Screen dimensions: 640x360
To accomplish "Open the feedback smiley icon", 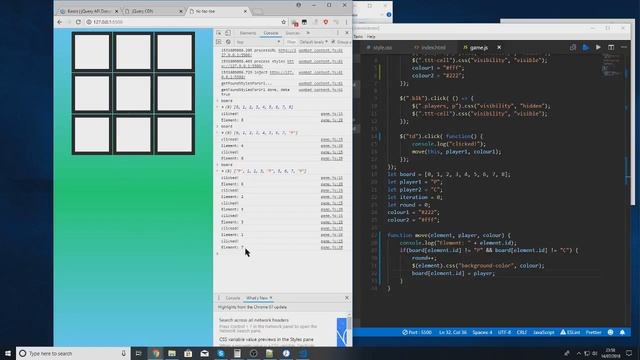I will click(x=611, y=333).
